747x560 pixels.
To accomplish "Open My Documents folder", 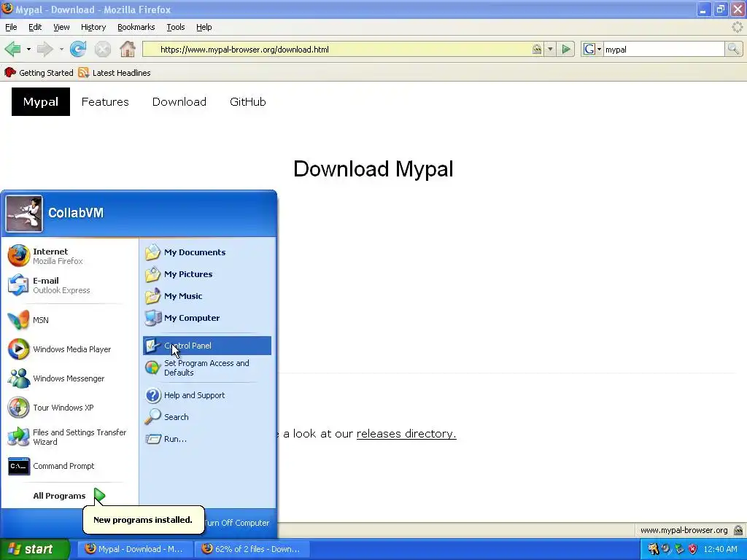I will click(206, 252).
